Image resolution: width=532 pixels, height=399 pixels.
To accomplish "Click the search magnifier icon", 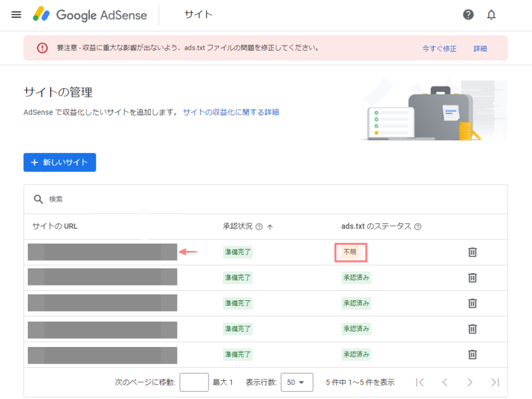I will tap(38, 199).
